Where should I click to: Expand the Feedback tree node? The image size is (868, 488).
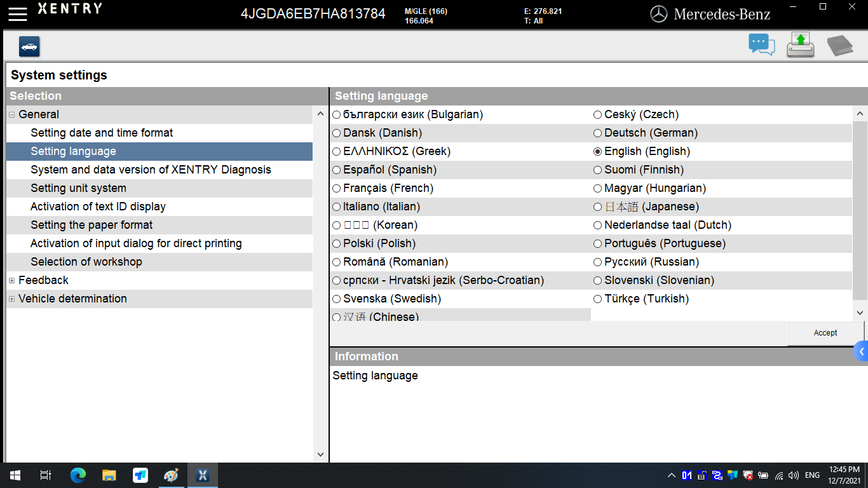[12, 281]
